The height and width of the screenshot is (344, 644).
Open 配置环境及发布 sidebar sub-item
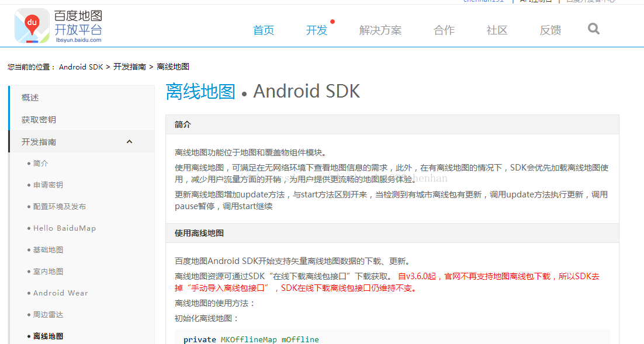click(x=60, y=207)
